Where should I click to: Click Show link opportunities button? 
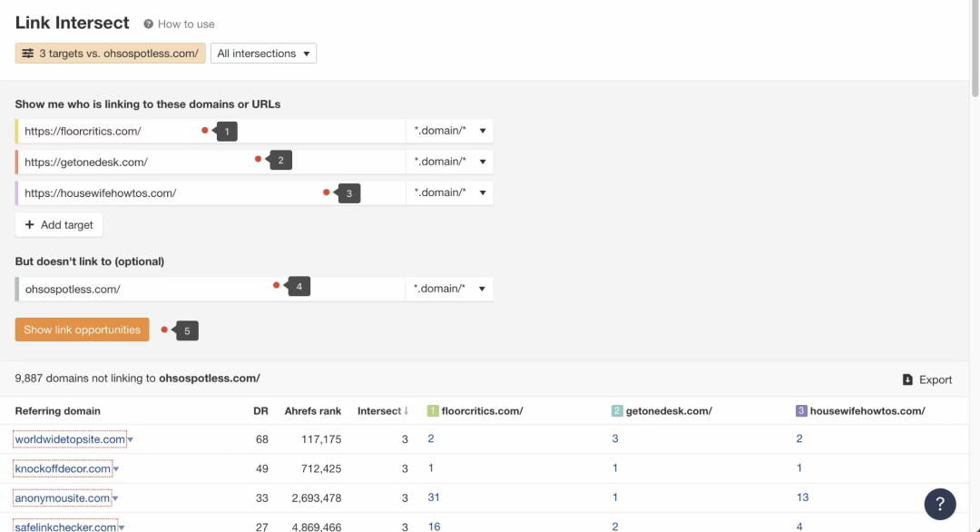pyautogui.click(x=82, y=330)
